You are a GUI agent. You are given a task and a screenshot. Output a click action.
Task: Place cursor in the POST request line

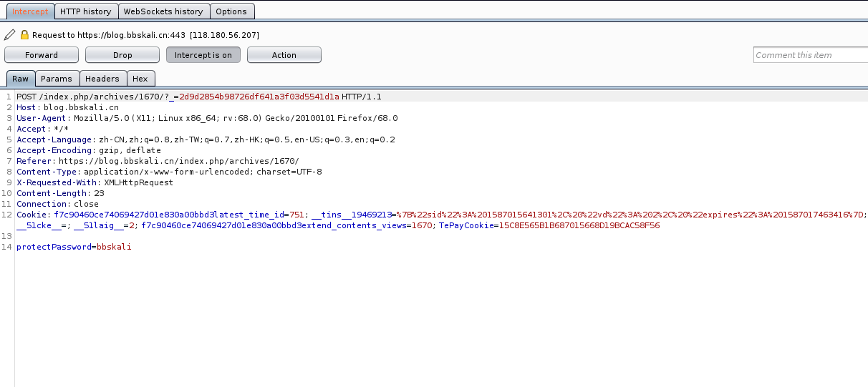[x=198, y=97]
